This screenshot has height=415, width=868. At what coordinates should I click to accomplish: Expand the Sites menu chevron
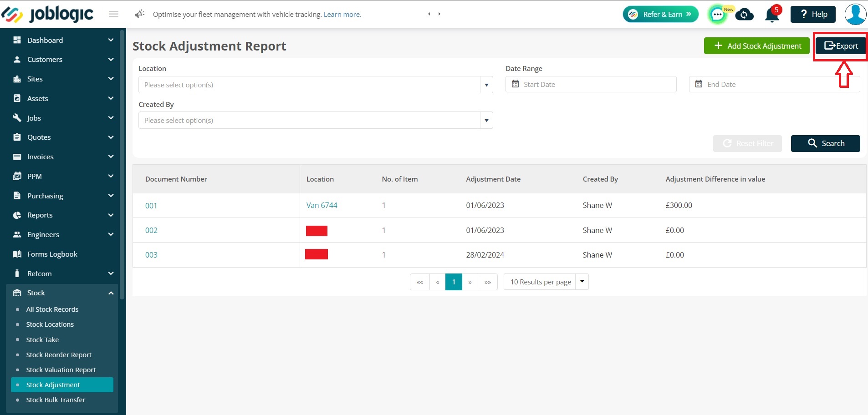click(111, 79)
